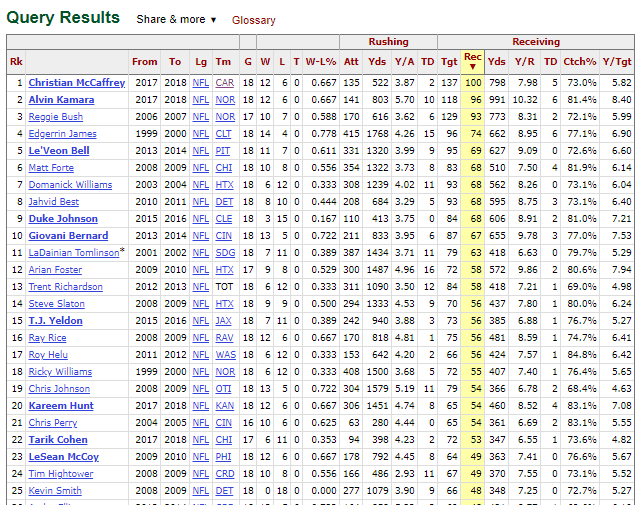Open CHI team link in Matt Forte row

click(224, 168)
